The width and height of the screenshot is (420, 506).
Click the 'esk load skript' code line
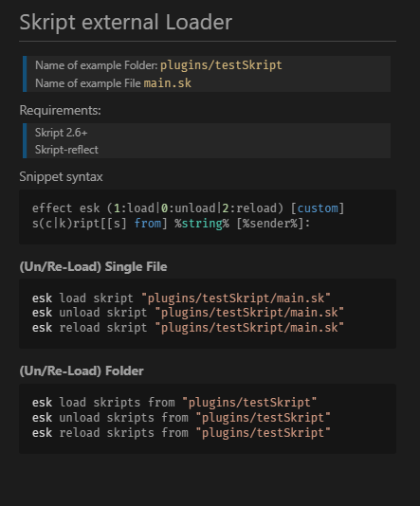tap(181, 298)
